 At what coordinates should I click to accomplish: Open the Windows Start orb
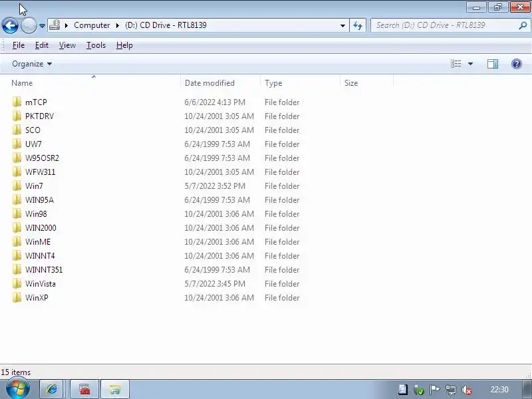pos(17,389)
